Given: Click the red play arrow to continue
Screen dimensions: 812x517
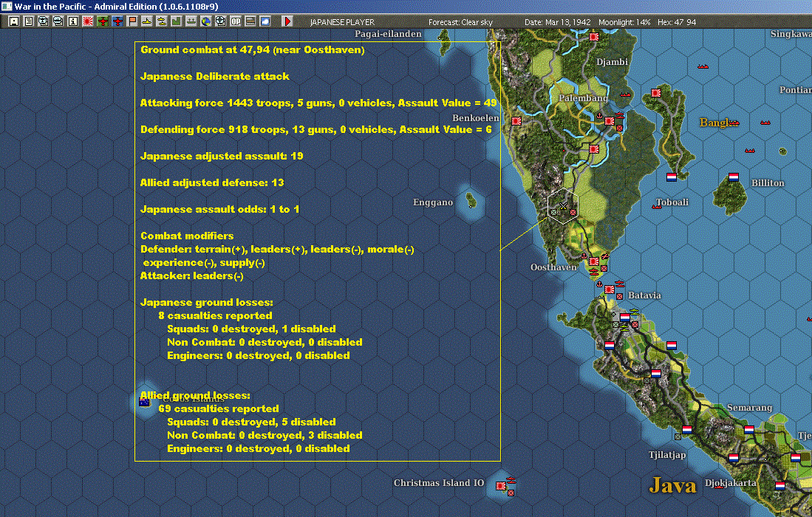Looking at the screenshot, I should pos(287,21).
